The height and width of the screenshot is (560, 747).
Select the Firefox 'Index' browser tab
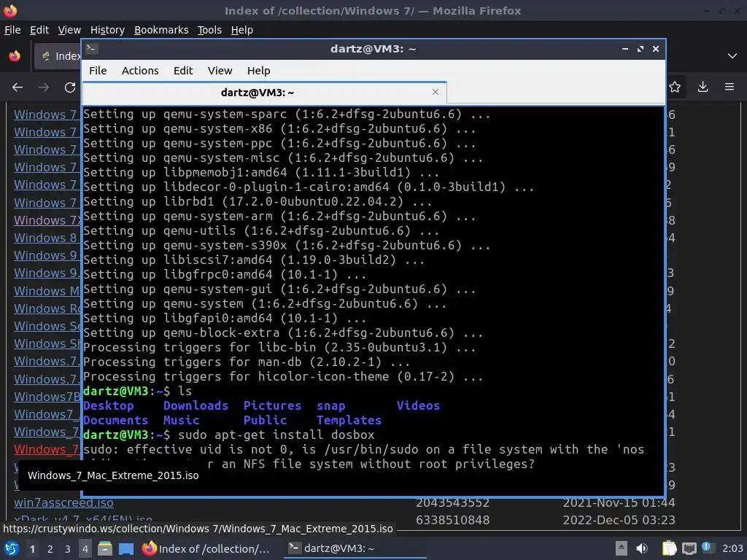(x=57, y=56)
